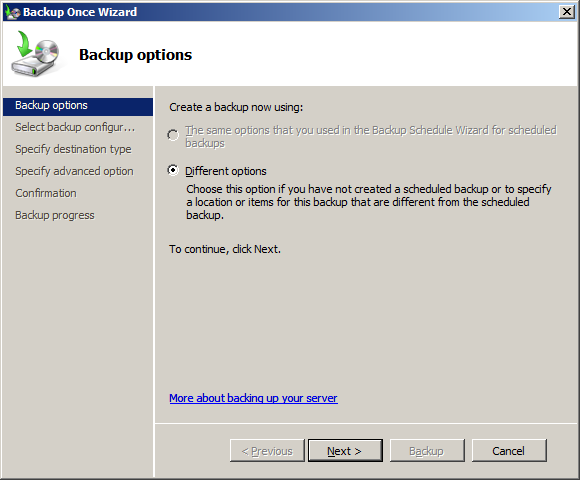Go to Select backup configuration step
The image size is (580, 480).
[x=75, y=127]
